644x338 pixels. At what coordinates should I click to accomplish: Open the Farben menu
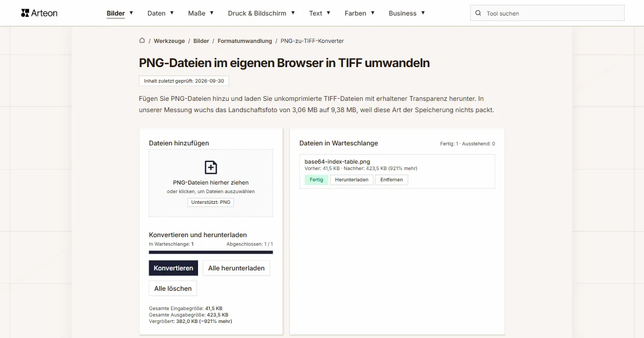356,13
